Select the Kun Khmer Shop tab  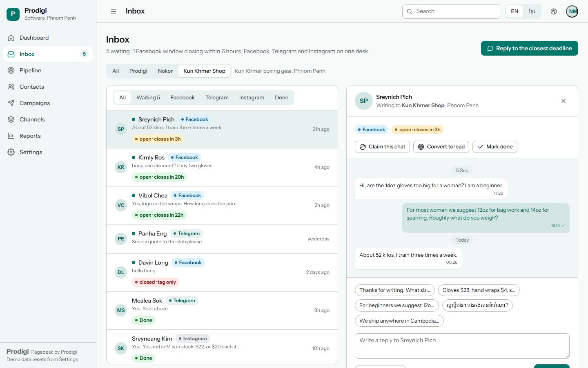coord(204,71)
